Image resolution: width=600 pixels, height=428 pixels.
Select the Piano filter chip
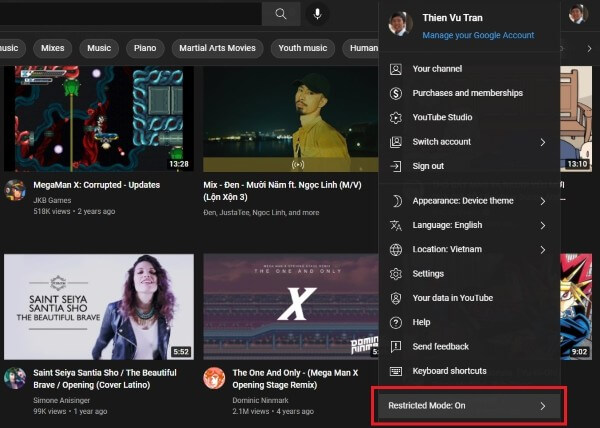(143, 47)
